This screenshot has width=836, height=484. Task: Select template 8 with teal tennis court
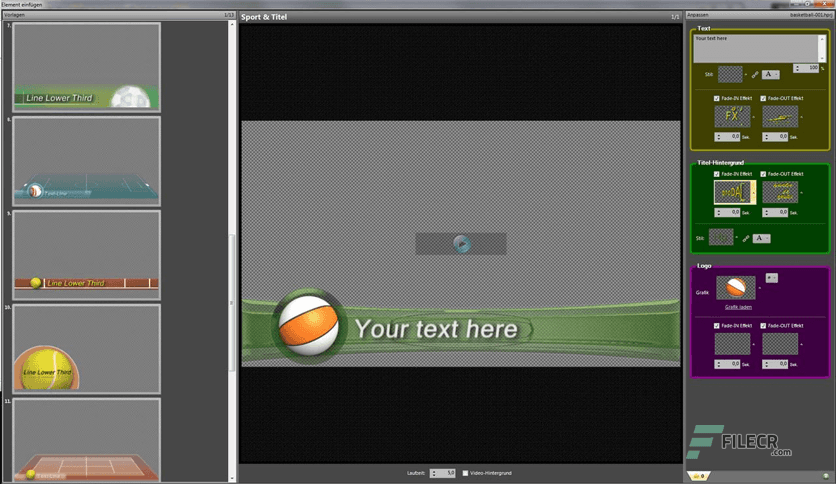(x=86, y=161)
